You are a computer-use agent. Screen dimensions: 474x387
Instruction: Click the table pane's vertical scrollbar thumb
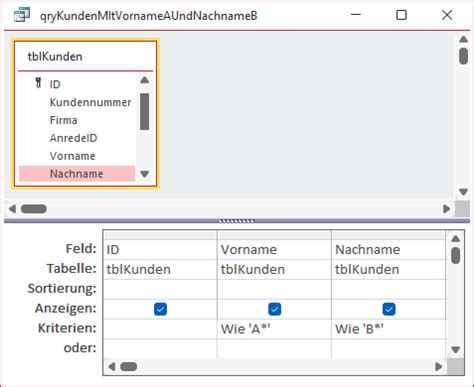463,56
